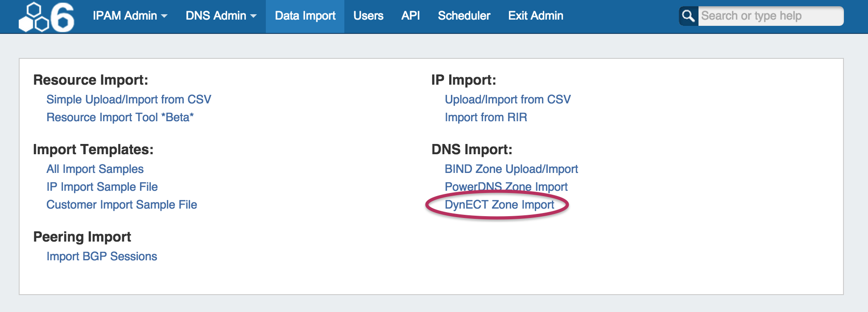The width and height of the screenshot is (868, 312).
Task: Open Simple Upload/Import from CSV link
Action: tap(128, 99)
